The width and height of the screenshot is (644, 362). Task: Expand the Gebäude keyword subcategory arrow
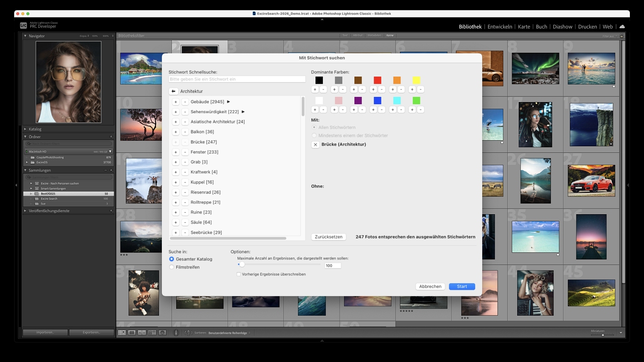(228, 102)
